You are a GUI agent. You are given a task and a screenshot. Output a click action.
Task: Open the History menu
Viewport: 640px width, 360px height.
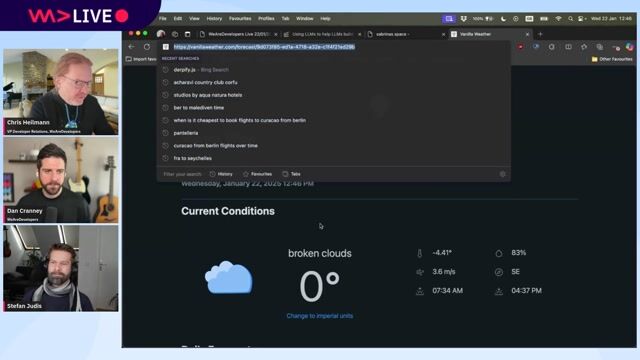214,19
